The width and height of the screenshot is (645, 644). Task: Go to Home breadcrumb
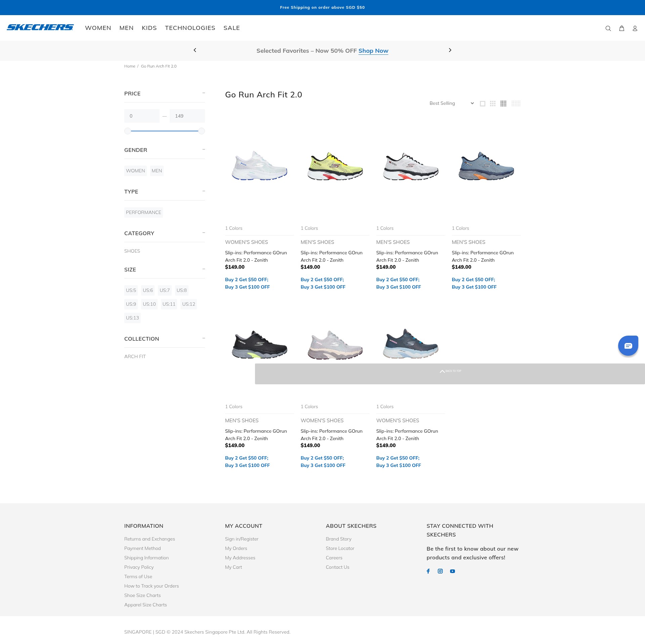pos(130,66)
